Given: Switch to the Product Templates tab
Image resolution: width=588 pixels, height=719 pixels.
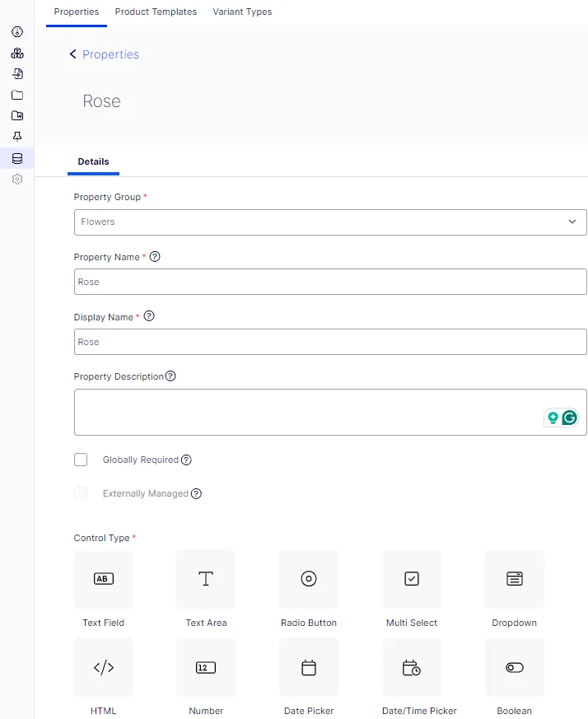Looking at the screenshot, I should coord(156,12).
